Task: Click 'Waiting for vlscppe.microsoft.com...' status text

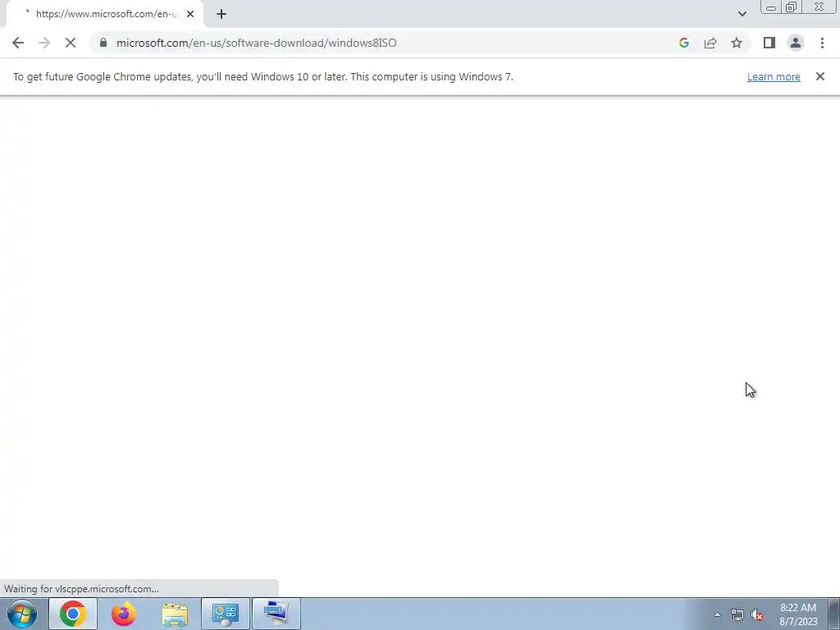Action: coord(81,589)
